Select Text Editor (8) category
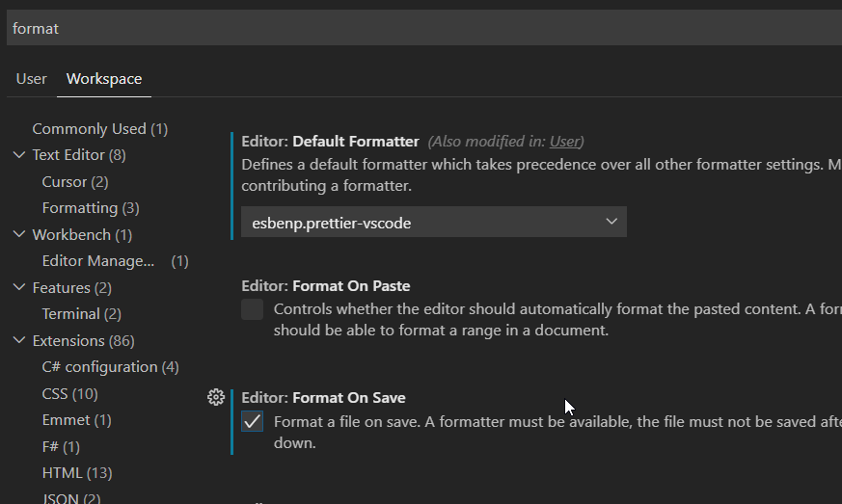Screen dimensions: 842x504 click(79, 155)
